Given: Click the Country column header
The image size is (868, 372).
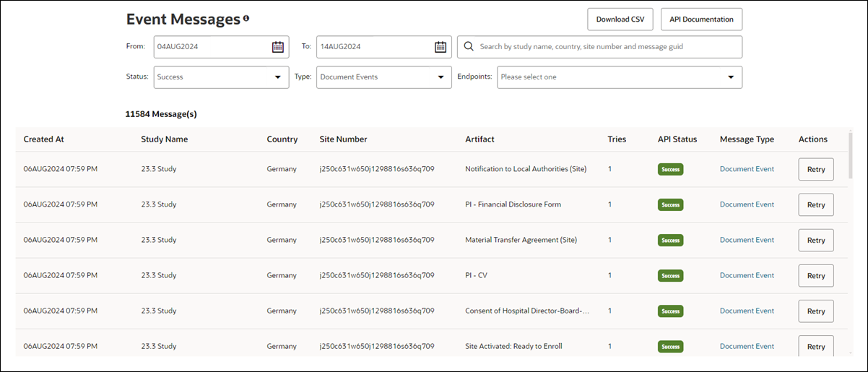Looking at the screenshot, I should pos(282,139).
